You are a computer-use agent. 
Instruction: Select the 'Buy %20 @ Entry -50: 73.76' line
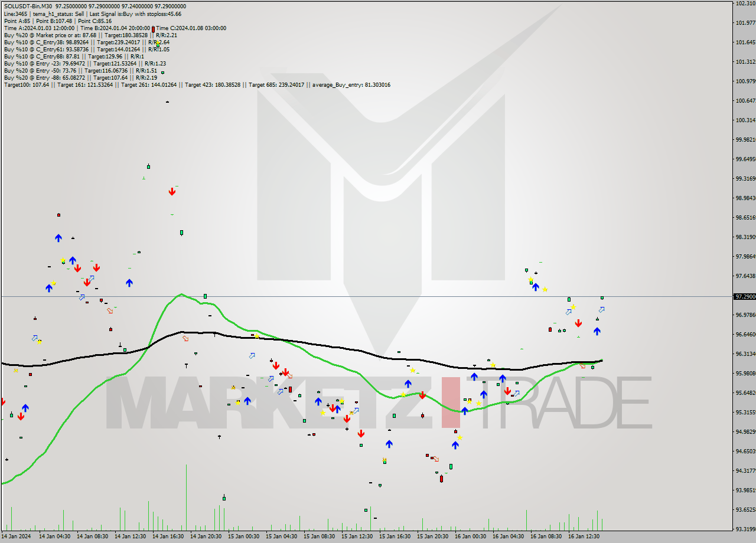(x=80, y=70)
